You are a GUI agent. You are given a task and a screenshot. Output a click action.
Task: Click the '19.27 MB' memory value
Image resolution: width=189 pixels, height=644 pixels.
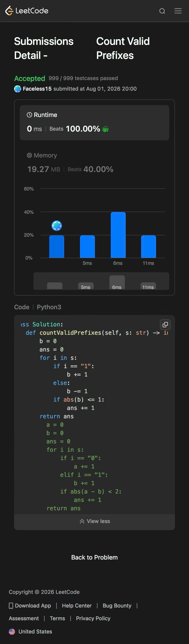[x=44, y=169]
